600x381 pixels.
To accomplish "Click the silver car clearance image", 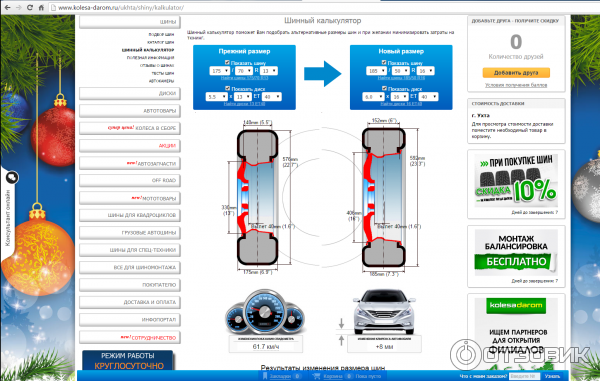I will tap(384, 312).
